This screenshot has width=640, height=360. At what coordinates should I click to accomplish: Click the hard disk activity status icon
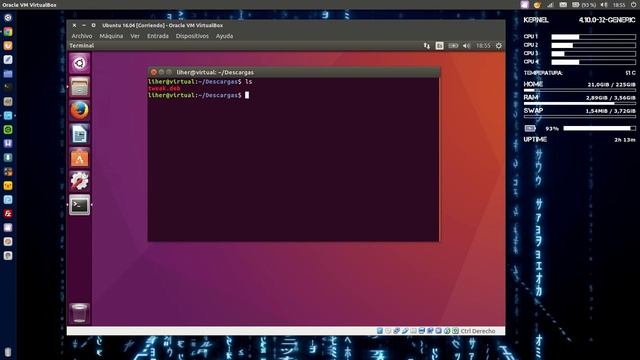pos(380,331)
